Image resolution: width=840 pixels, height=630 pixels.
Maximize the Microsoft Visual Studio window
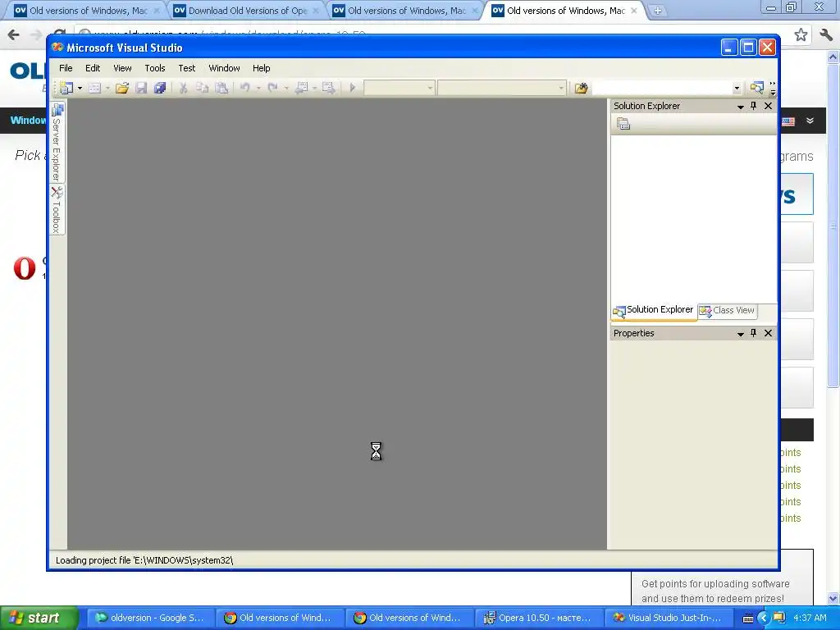(748, 48)
